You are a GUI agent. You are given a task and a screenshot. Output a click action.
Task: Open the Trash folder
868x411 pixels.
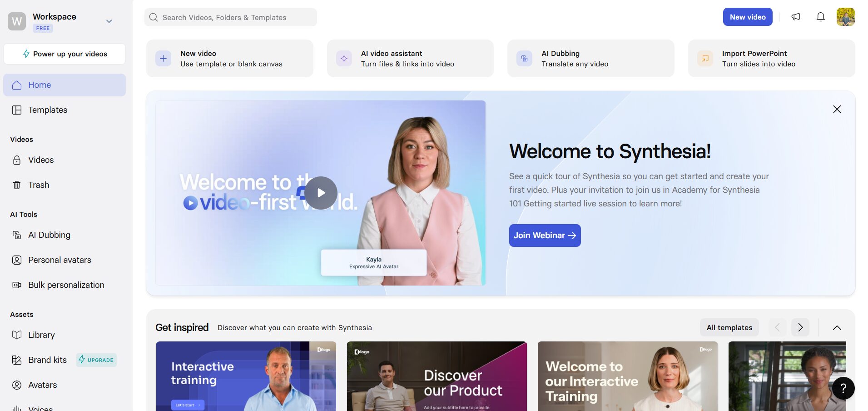pyautogui.click(x=64, y=185)
